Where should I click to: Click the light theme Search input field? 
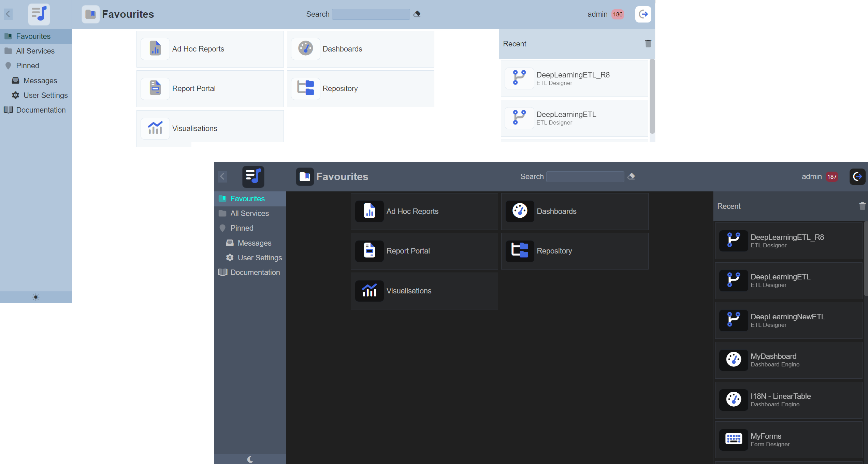point(371,14)
